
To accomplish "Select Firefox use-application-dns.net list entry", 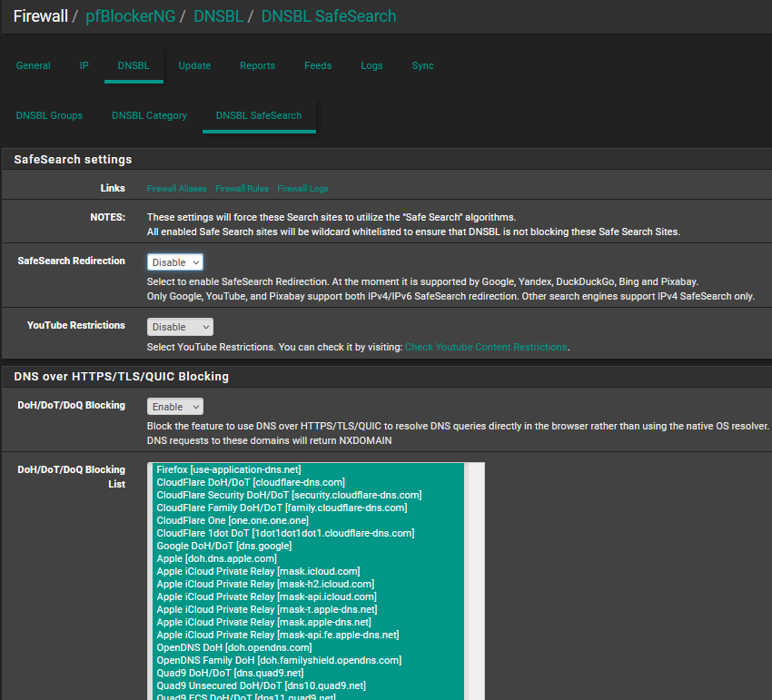I will tap(228, 469).
